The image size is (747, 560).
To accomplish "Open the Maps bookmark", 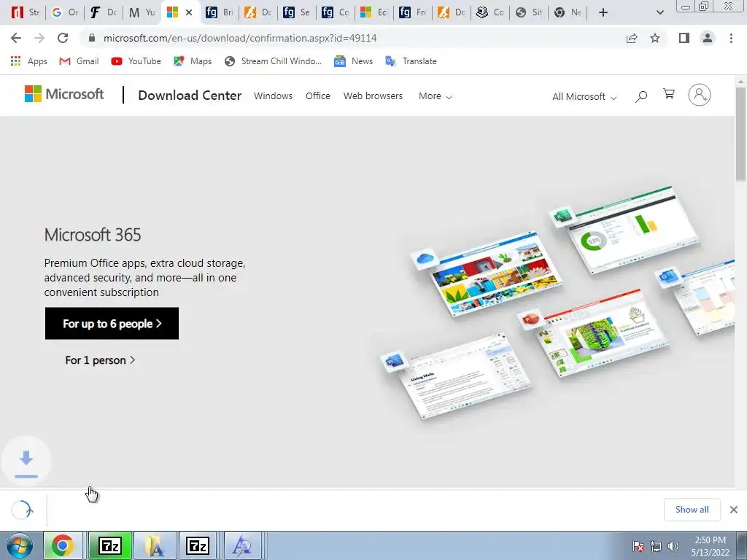I will (193, 61).
